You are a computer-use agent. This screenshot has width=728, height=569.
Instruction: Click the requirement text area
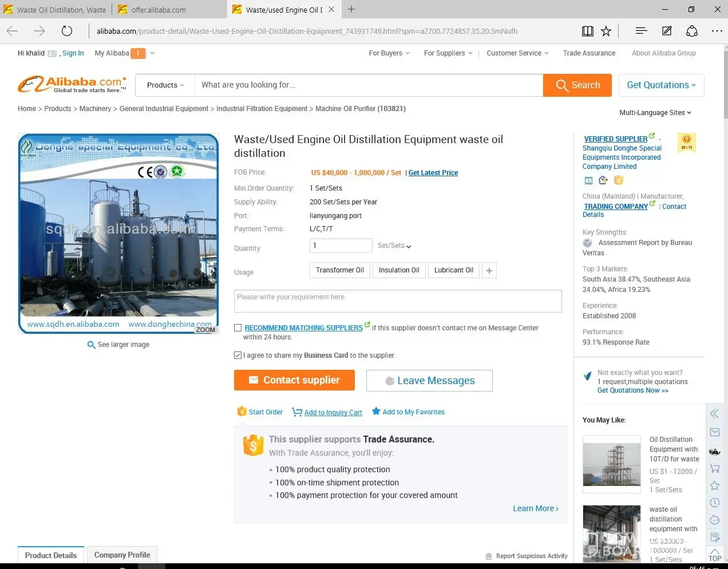point(398,301)
